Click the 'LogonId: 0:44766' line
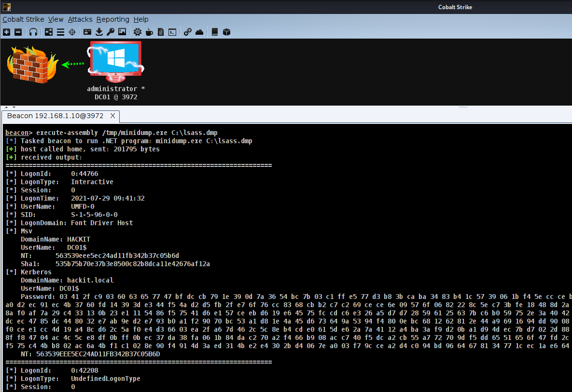This screenshot has width=572, height=392. pos(52,174)
